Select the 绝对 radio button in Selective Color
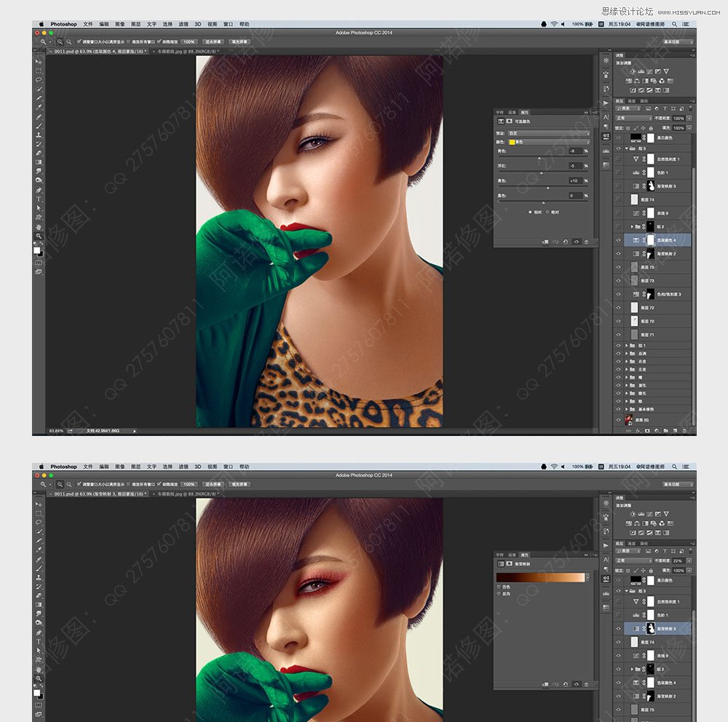 (x=548, y=212)
